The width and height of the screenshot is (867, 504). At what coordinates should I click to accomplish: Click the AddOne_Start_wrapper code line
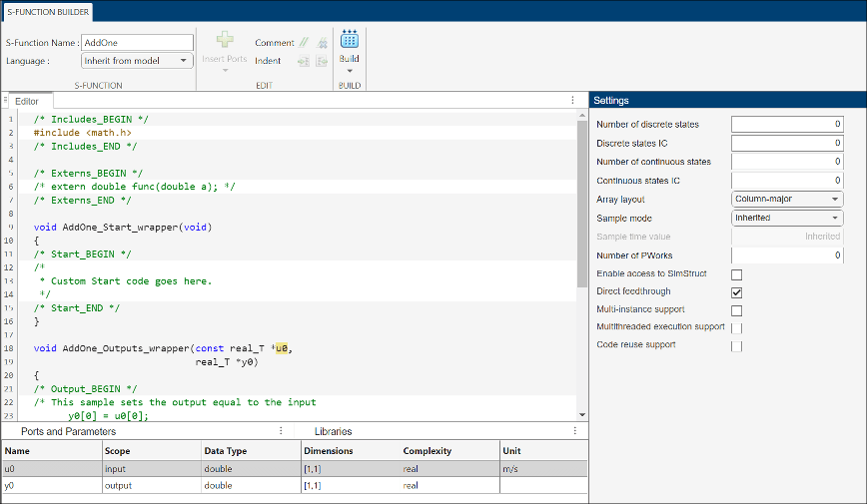(x=123, y=228)
